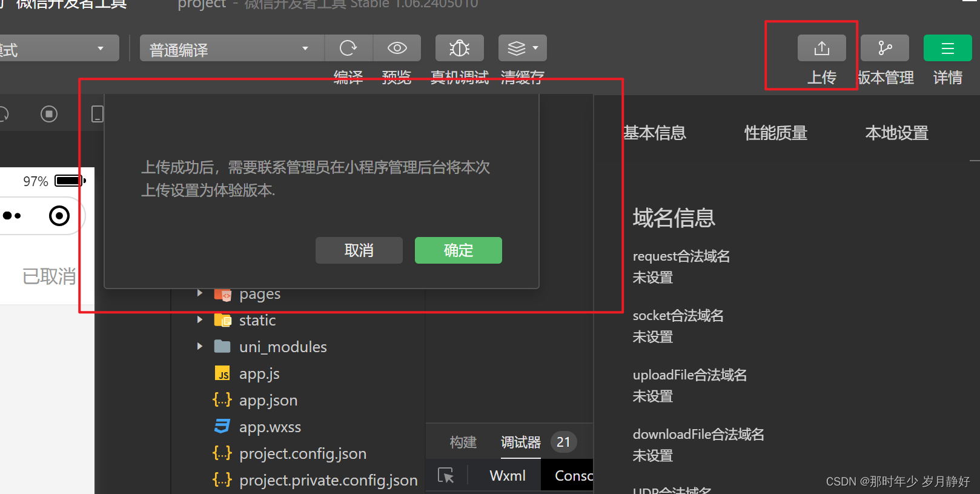Click the simulator capsule menu dots
Screen dimensions: 980x494
(12, 216)
